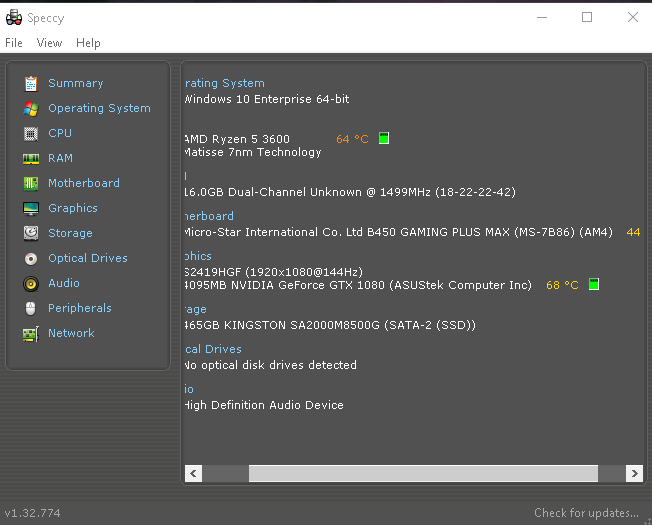The image size is (652, 525).
Task: Click the Storage hard drive icon
Action: pyautogui.click(x=31, y=233)
